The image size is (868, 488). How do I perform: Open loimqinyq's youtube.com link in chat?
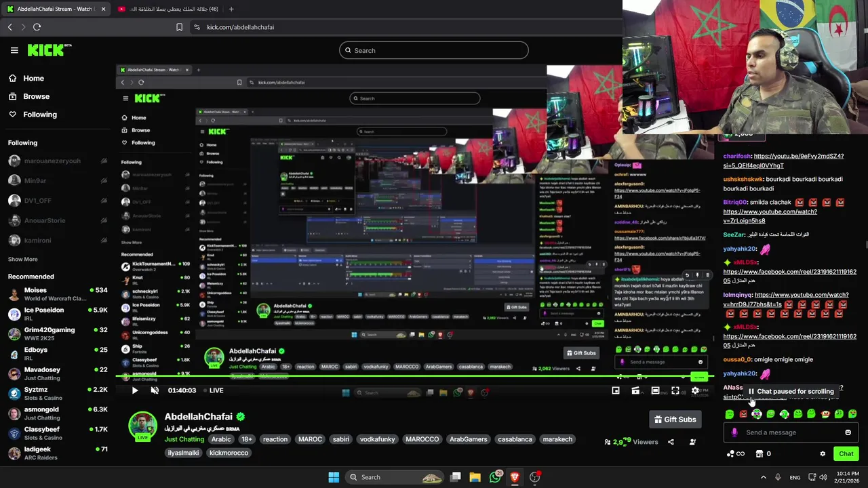[787, 300]
